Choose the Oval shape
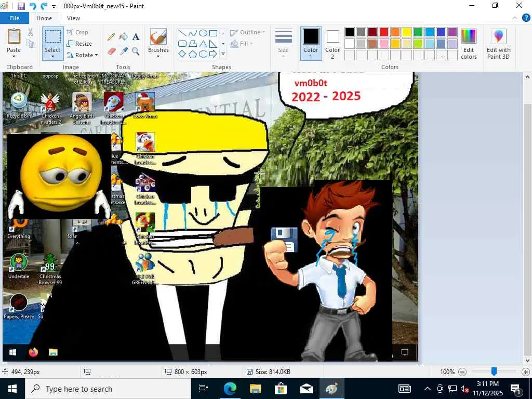532x399 pixels. click(x=203, y=33)
